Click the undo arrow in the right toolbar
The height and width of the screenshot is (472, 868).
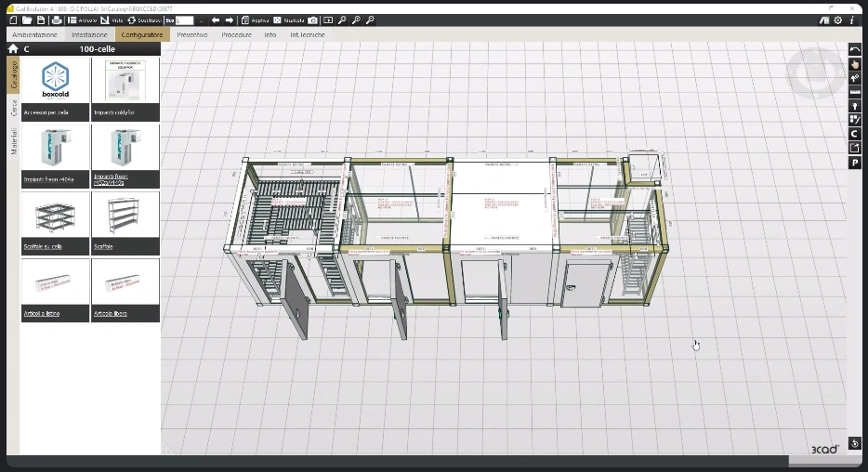(855, 49)
